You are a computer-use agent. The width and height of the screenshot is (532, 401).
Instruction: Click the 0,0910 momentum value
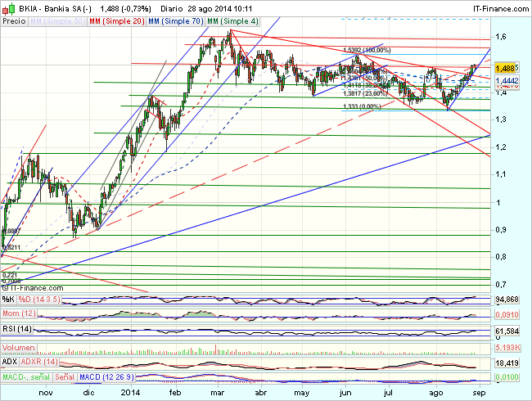[507, 315]
